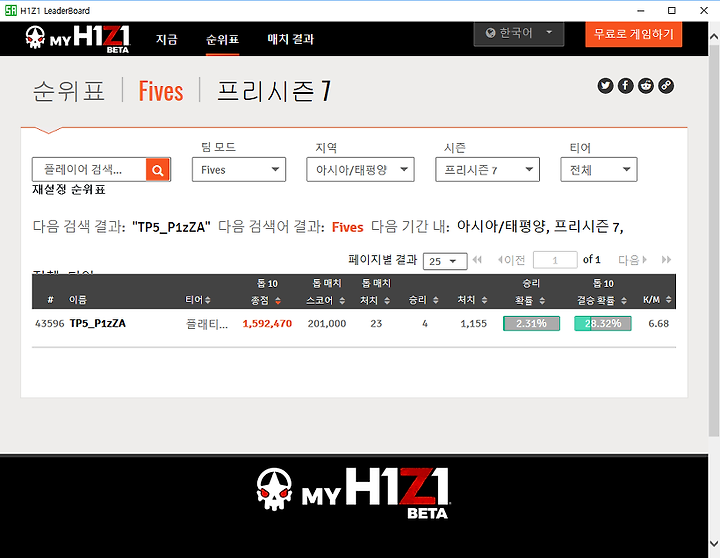
Task: Open results per page 25 dropdown
Action: point(445,261)
